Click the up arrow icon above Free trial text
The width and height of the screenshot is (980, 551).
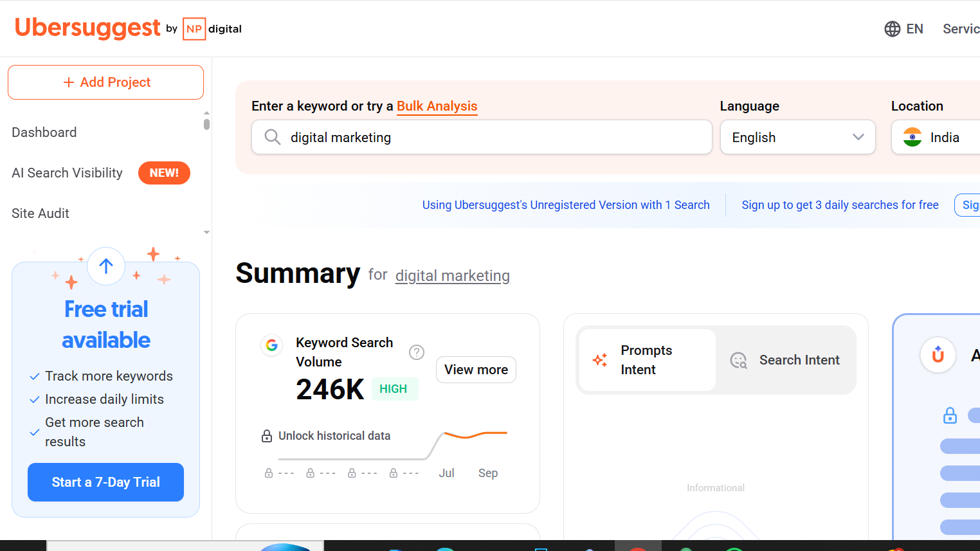click(x=105, y=266)
